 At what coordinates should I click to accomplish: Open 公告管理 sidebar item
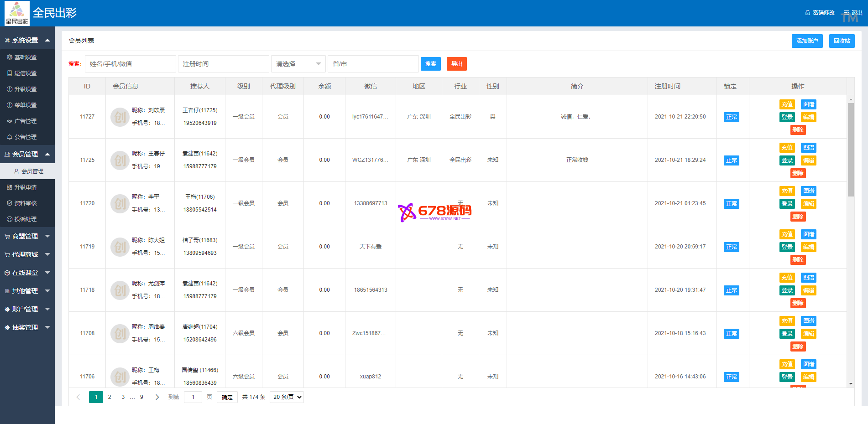click(x=25, y=137)
